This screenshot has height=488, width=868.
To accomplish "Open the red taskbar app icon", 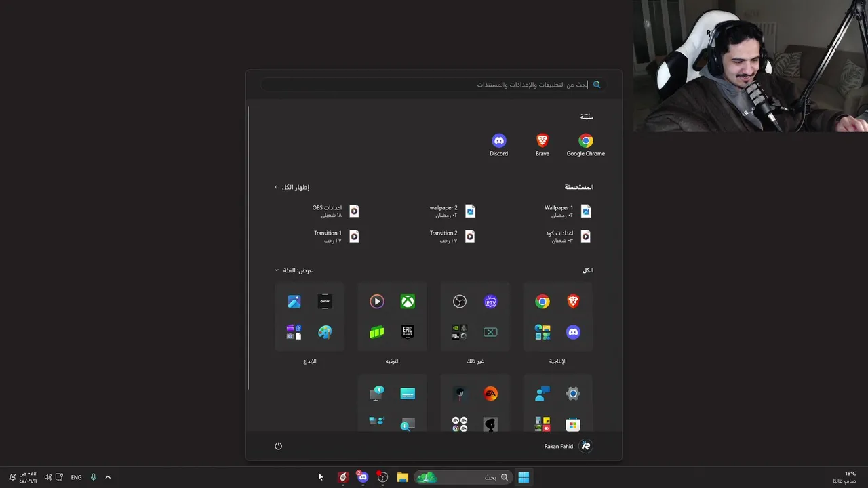I will click(x=343, y=477).
